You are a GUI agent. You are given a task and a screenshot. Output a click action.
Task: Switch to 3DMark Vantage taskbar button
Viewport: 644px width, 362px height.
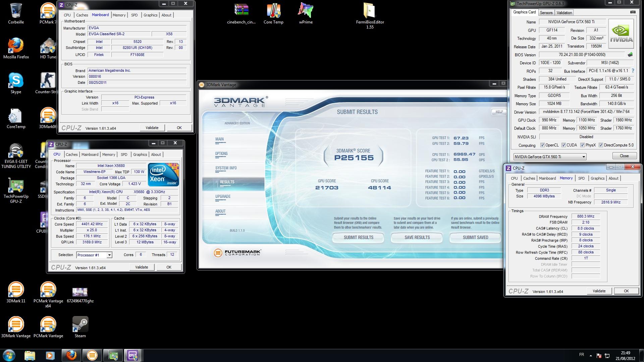(92, 355)
